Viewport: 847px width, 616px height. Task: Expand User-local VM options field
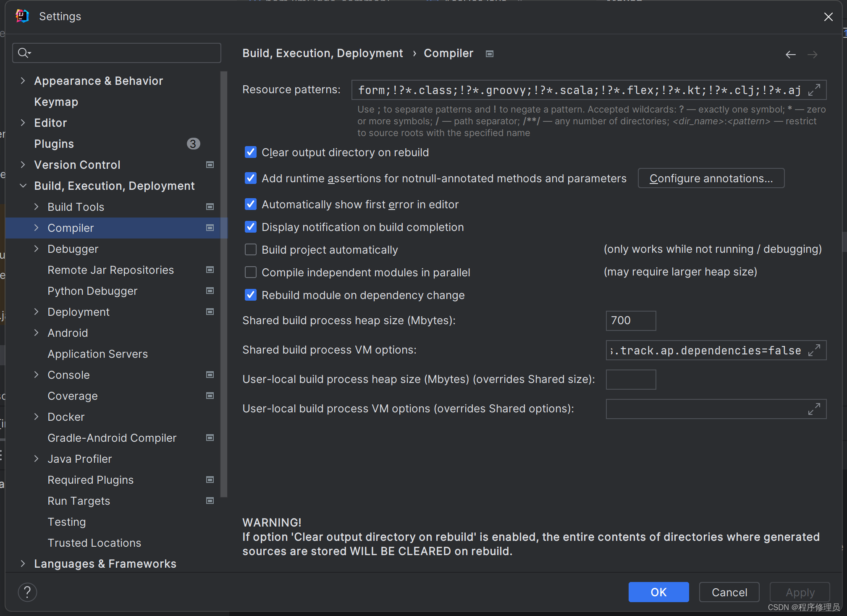[814, 409]
